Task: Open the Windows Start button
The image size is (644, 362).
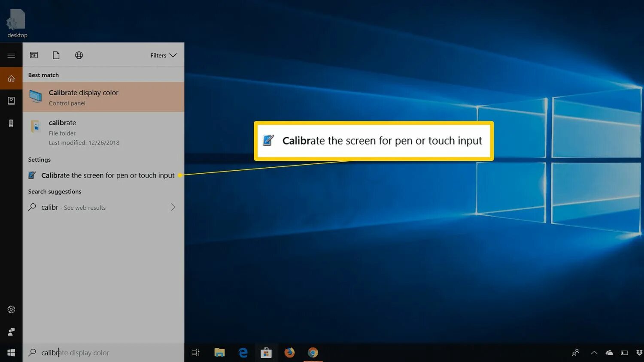Action: [11, 353]
